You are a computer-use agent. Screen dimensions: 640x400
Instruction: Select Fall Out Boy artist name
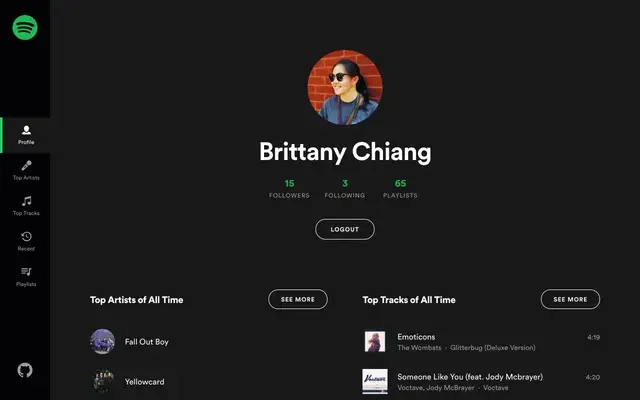pyautogui.click(x=146, y=342)
